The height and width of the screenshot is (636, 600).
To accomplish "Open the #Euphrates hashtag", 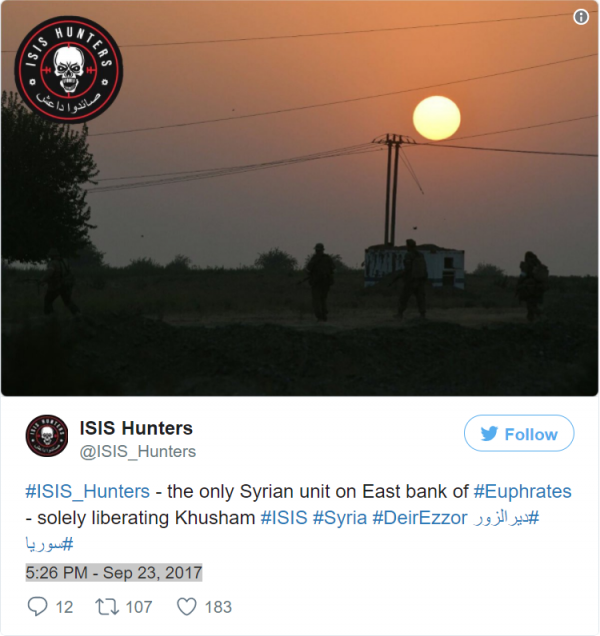I will click(523, 491).
